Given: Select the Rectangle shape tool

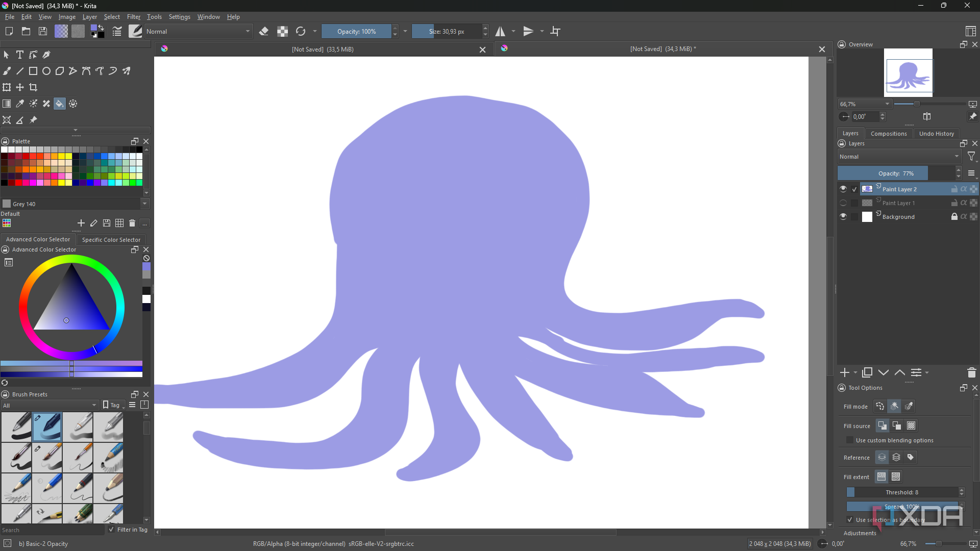Looking at the screenshot, I should [33, 71].
